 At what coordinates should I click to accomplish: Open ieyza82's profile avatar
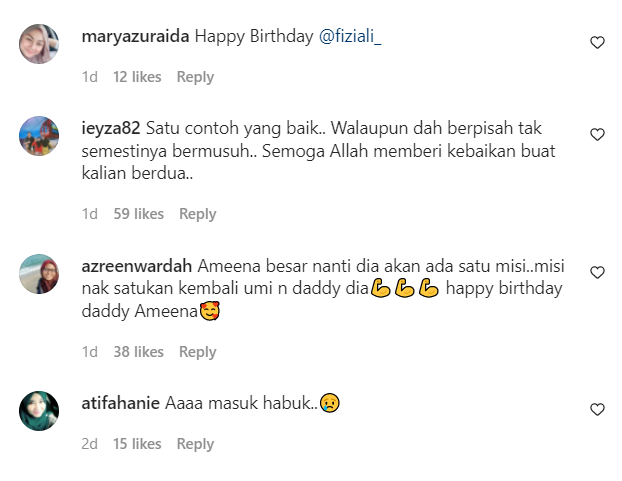click(x=39, y=136)
